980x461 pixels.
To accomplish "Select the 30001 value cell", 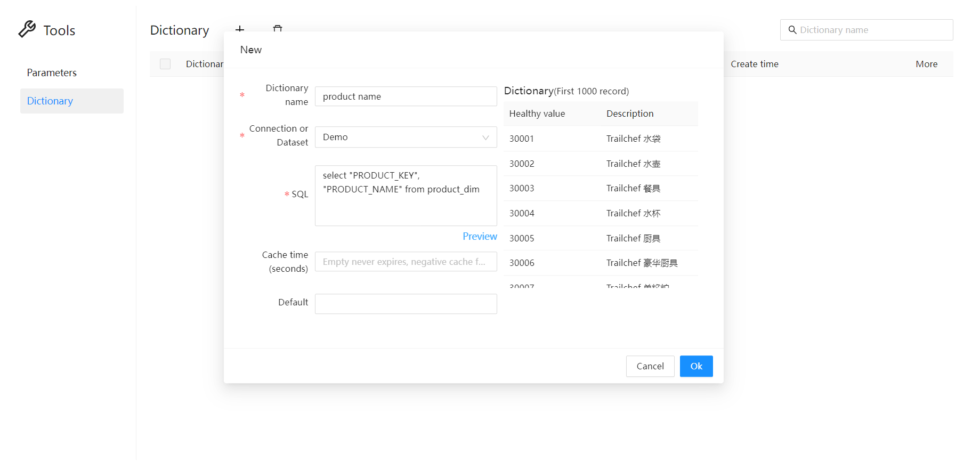I will [x=522, y=139].
